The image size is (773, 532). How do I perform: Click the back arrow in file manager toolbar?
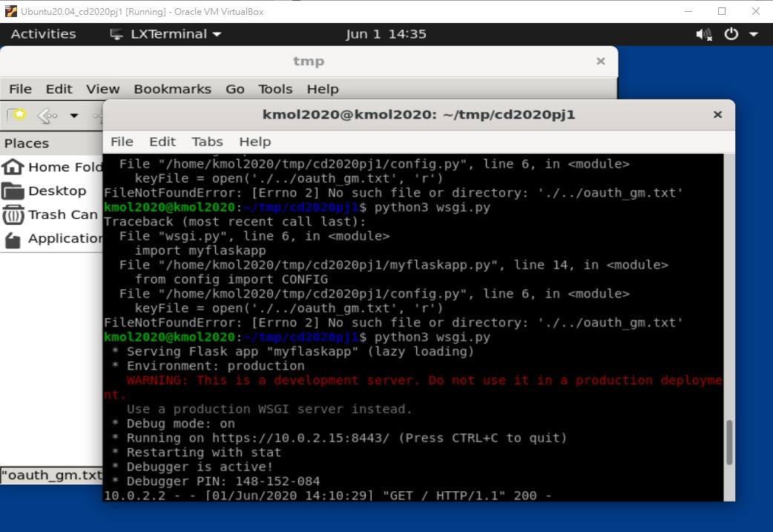pyautogui.click(x=47, y=115)
